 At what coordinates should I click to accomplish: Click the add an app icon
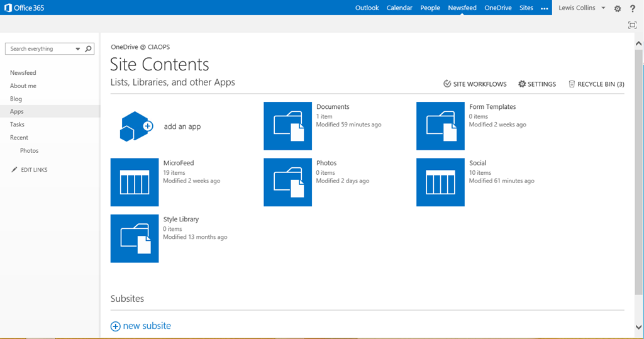pyautogui.click(x=136, y=126)
